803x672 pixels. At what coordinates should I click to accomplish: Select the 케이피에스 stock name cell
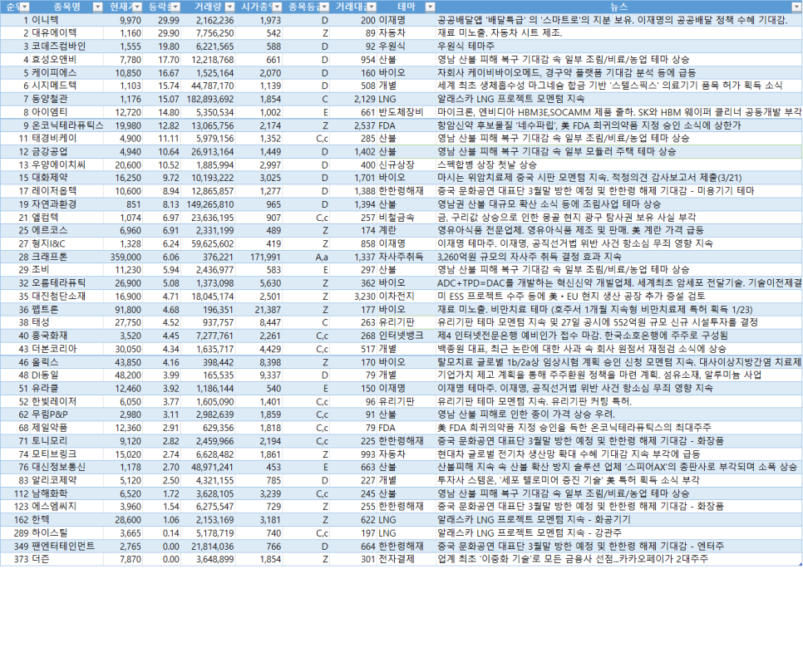click(x=67, y=72)
